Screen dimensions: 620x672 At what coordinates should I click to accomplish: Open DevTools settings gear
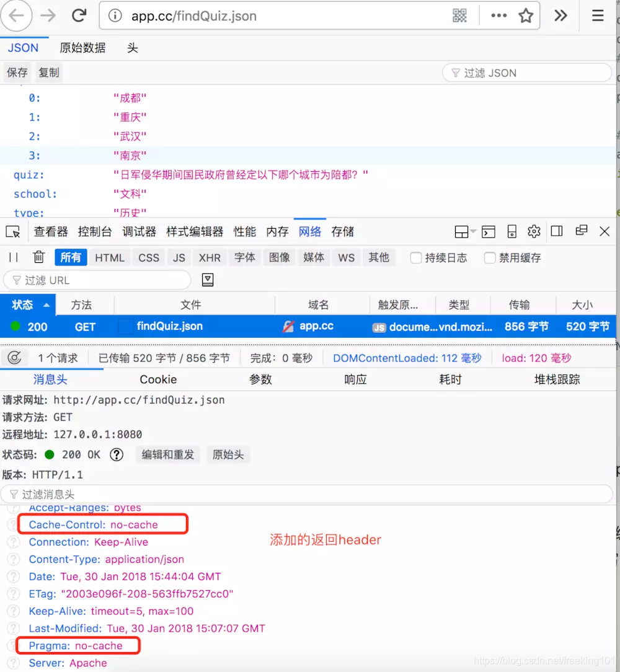[x=534, y=231]
